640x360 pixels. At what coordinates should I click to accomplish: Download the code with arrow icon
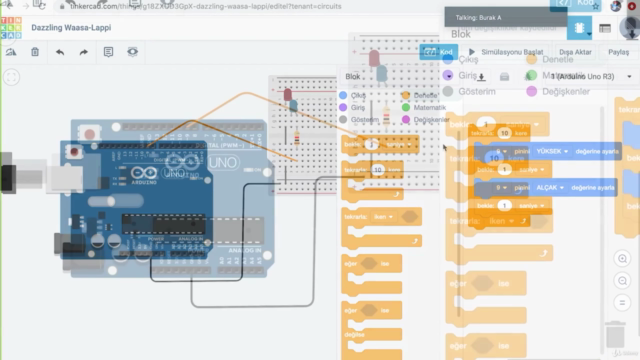click(x=482, y=76)
